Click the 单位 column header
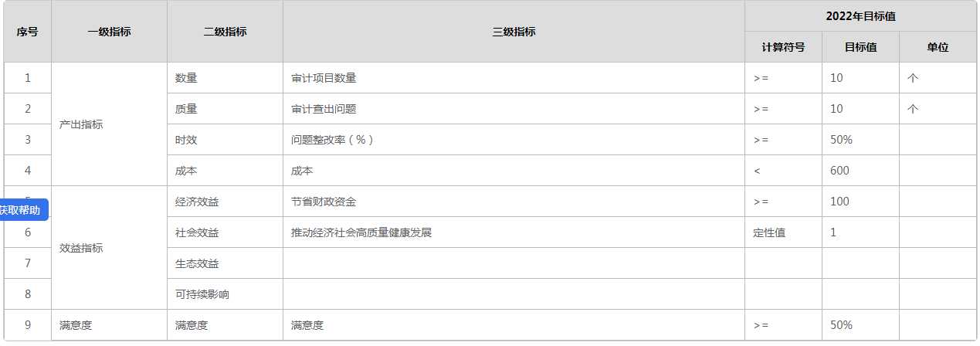This screenshot has height=346, width=980. point(938,47)
